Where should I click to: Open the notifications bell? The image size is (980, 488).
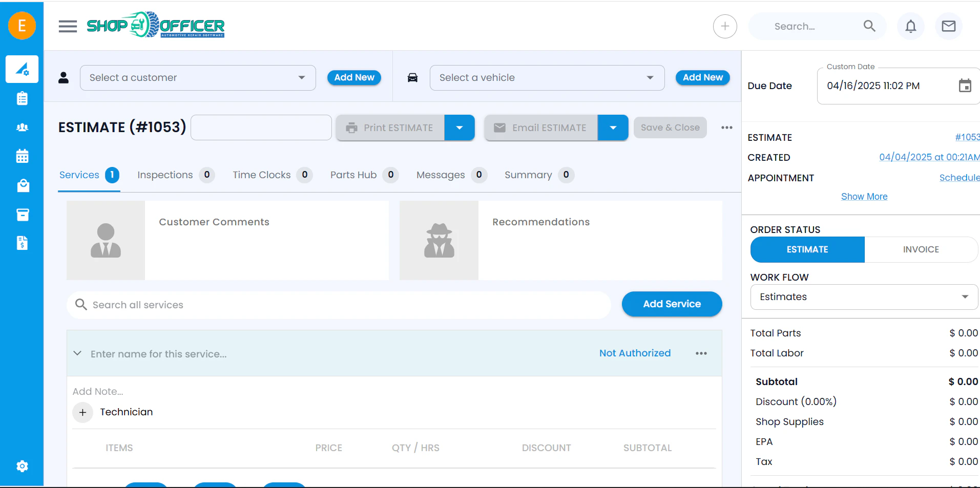(911, 26)
